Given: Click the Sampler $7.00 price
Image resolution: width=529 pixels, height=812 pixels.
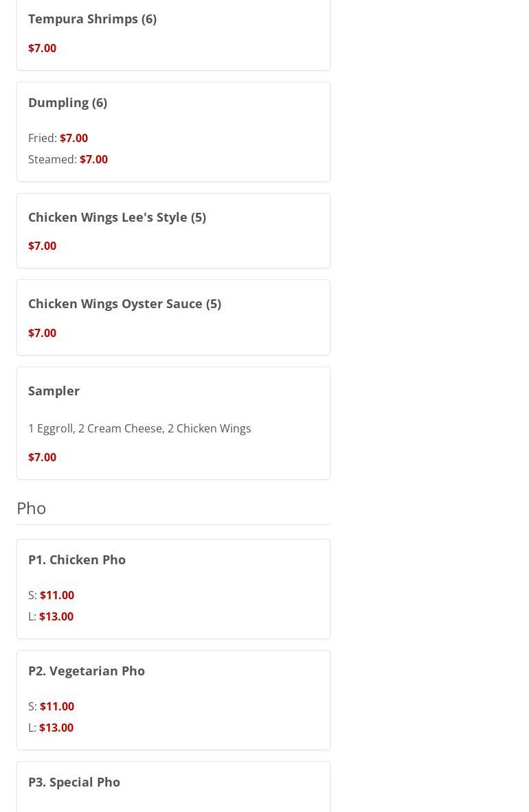Looking at the screenshot, I should (x=42, y=457).
